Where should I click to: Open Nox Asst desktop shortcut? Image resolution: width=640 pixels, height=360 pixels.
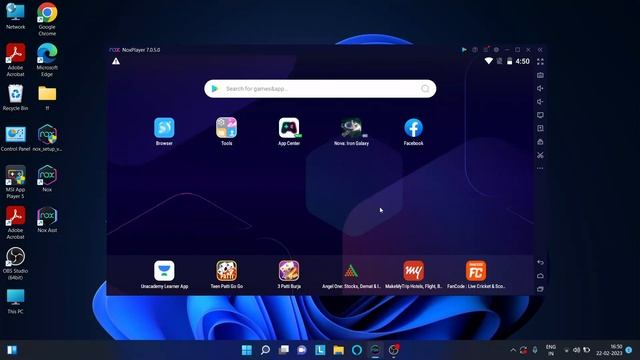point(47,219)
